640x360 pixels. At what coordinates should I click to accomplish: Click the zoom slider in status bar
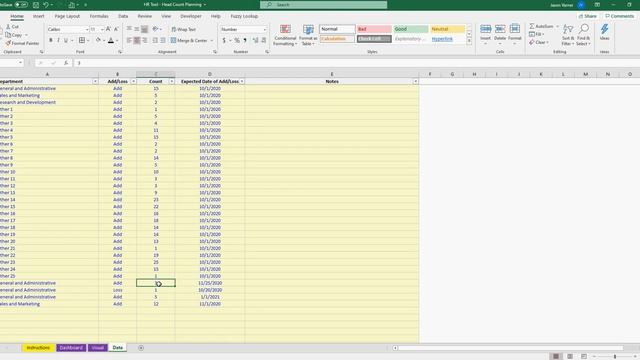615,356
